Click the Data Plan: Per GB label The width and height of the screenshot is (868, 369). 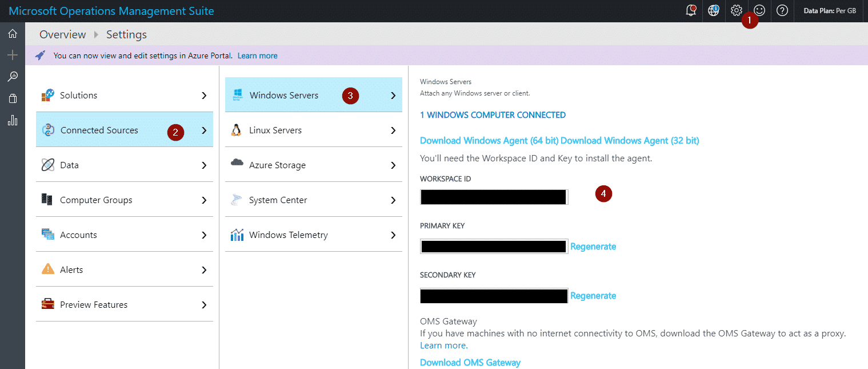pos(830,10)
